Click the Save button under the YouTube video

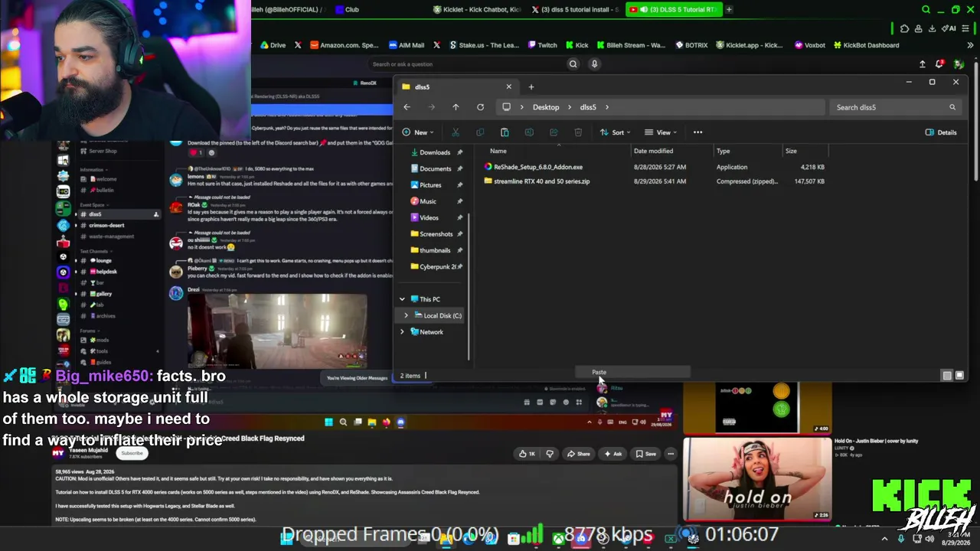click(645, 454)
